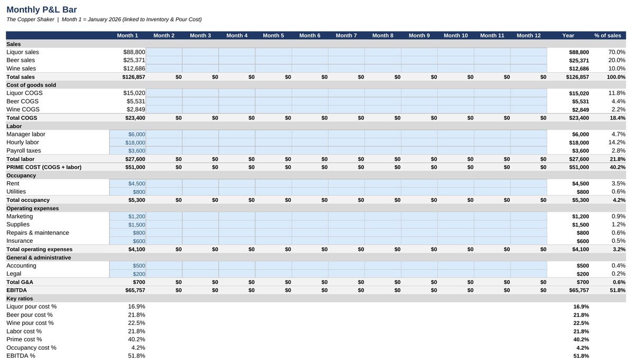Click the Month 1 Hourly labor input $18,000
The image size is (632, 364).
point(127,143)
